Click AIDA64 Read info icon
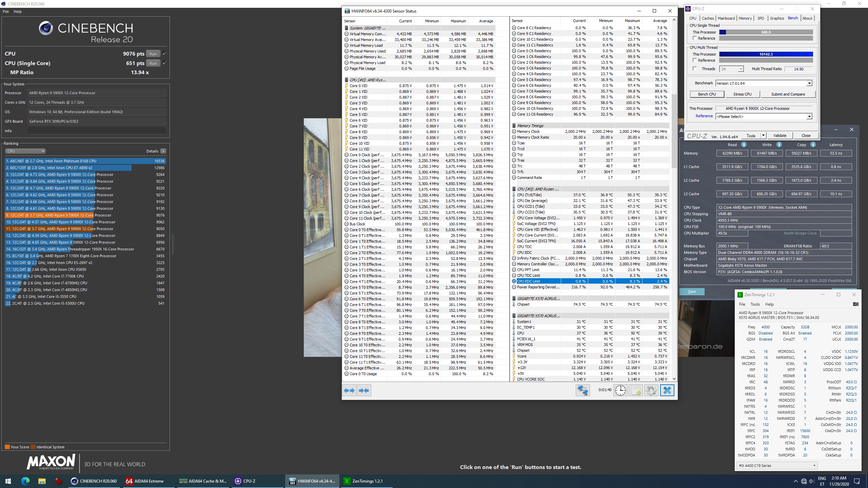Viewport: 868px width, 488px height. (x=744, y=144)
